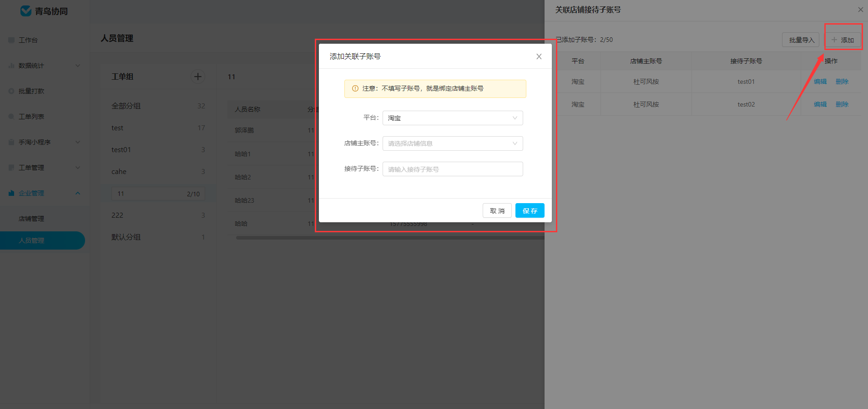Select the group 11 with 2/10

pos(158,194)
